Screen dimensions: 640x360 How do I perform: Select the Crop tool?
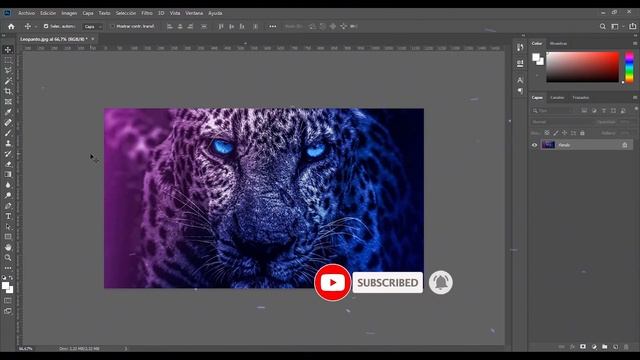(x=8, y=91)
